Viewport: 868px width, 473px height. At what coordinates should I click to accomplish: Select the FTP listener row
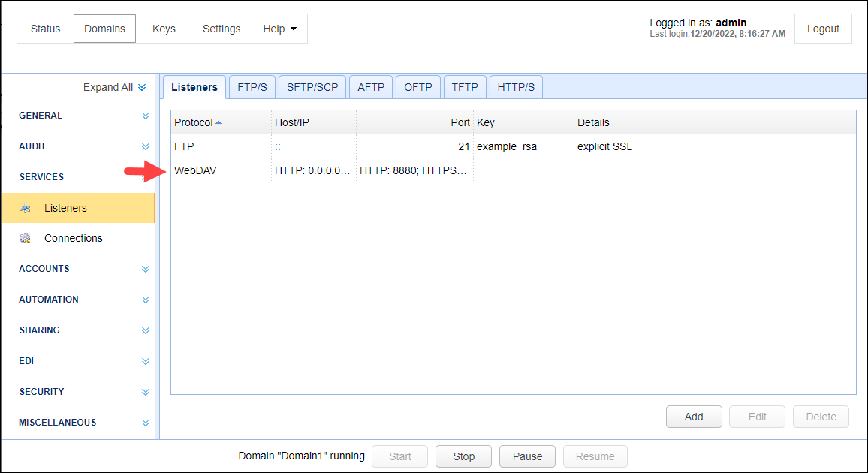point(507,146)
